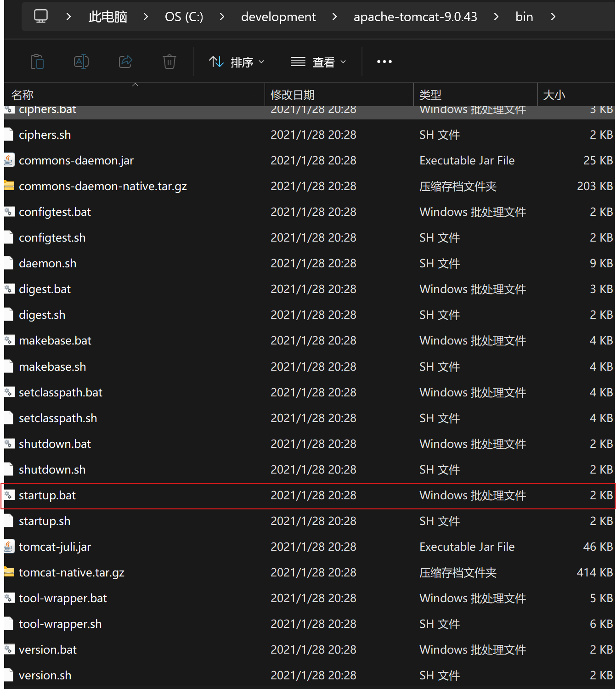
Task: Expand chevron after OS (C:) in breadcrumb
Action: click(222, 17)
